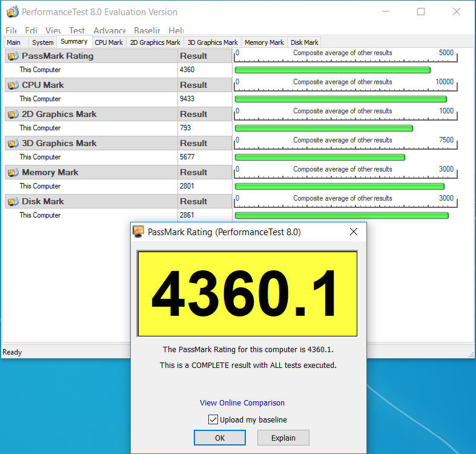476x454 pixels.
Task: Click the large yellow 4360.1 score display
Action: click(x=248, y=293)
